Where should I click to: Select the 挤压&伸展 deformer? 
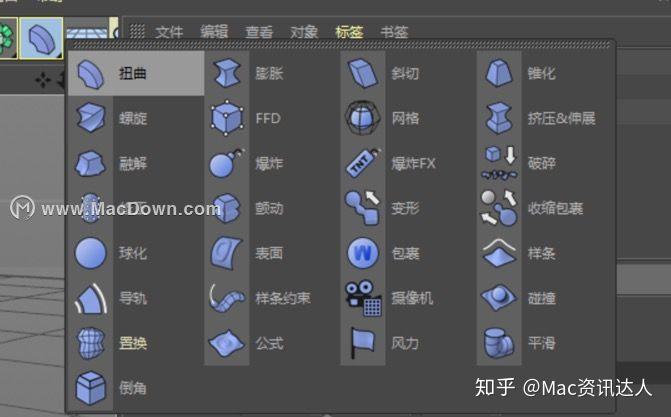tap(544, 118)
